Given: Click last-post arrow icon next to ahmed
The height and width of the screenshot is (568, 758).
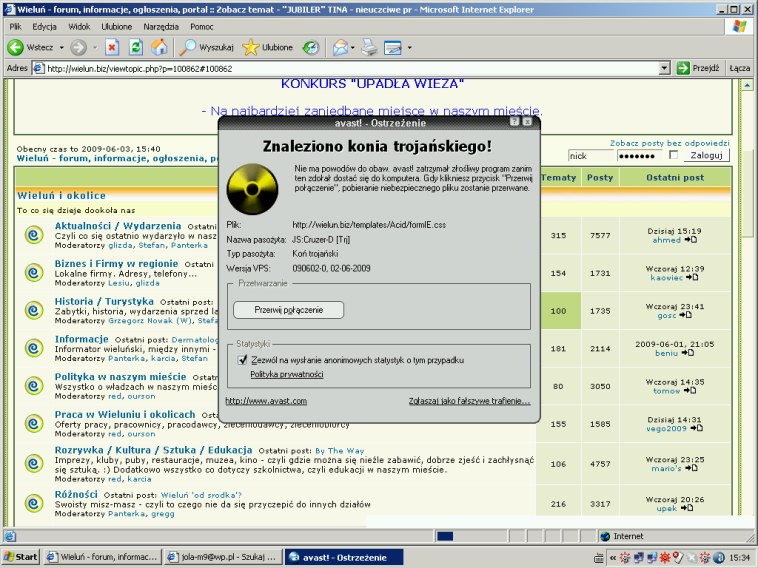Looking at the screenshot, I should pyautogui.click(x=691, y=240).
